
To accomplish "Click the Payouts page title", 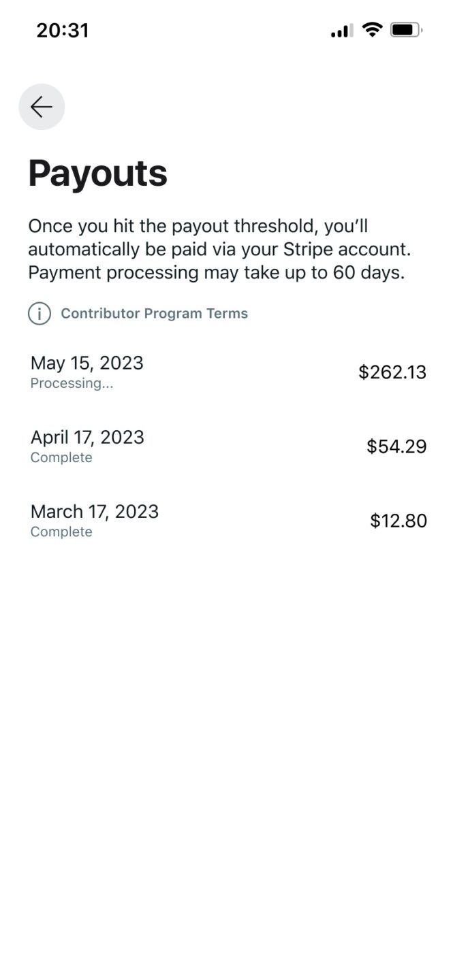I will point(97,174).
